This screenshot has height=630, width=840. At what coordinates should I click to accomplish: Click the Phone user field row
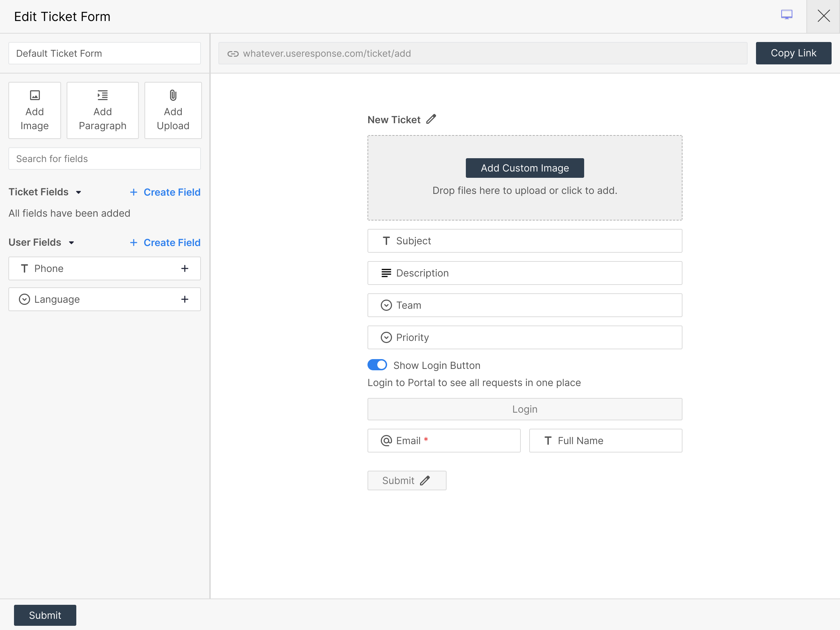tap(104, 268)
